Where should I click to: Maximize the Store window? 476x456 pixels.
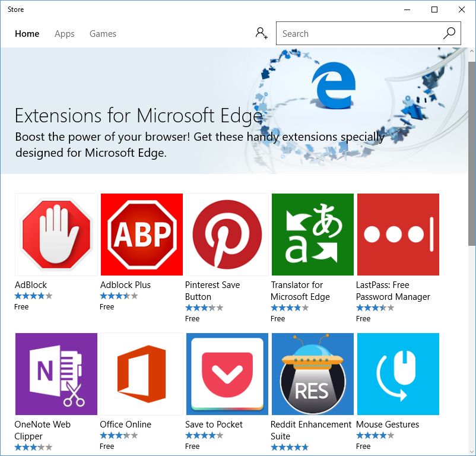434,9
